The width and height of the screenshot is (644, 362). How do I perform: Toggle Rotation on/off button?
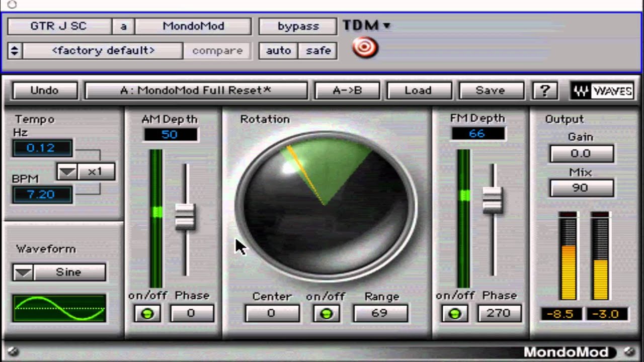point(326,314)
